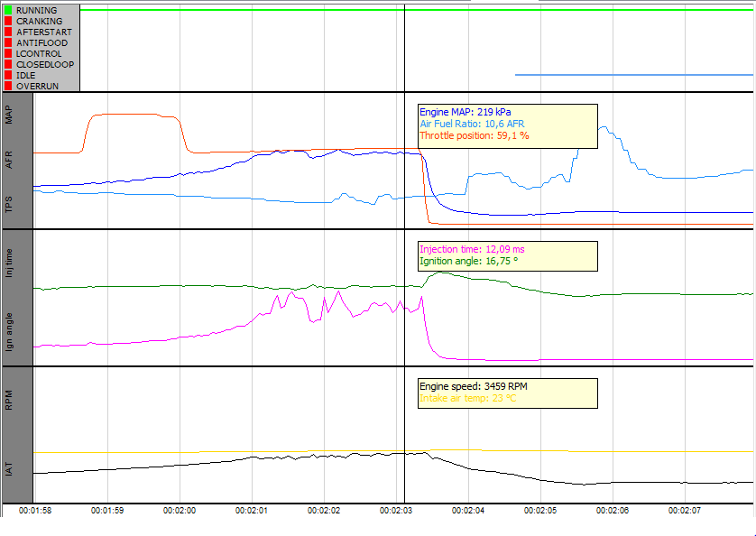Click the CLOSEDLOOP indicator square
This screenshot has height=536, width=756.
tap(8, 64)
